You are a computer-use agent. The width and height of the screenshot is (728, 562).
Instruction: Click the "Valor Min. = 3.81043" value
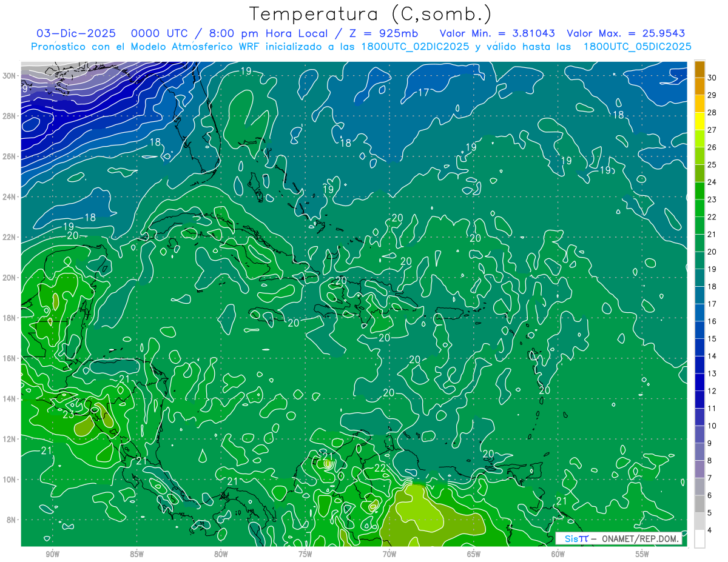[497, 33]
